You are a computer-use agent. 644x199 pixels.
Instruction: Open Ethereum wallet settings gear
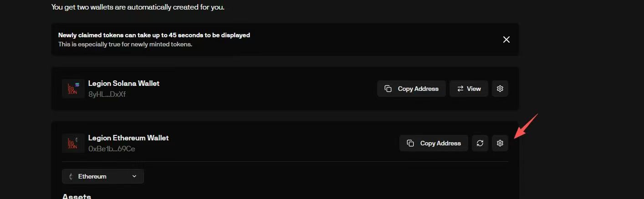click(x=500, y=143)
